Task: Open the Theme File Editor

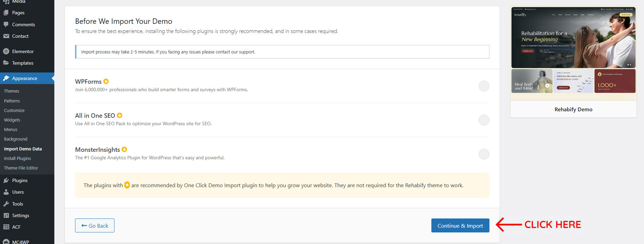Action: click(x=21, y=168)
